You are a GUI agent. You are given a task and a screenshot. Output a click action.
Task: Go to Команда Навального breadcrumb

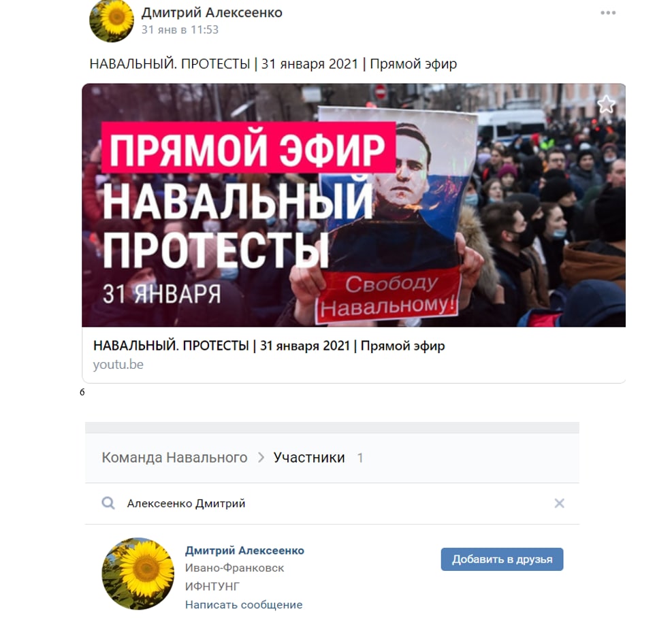tap(174, 458)
